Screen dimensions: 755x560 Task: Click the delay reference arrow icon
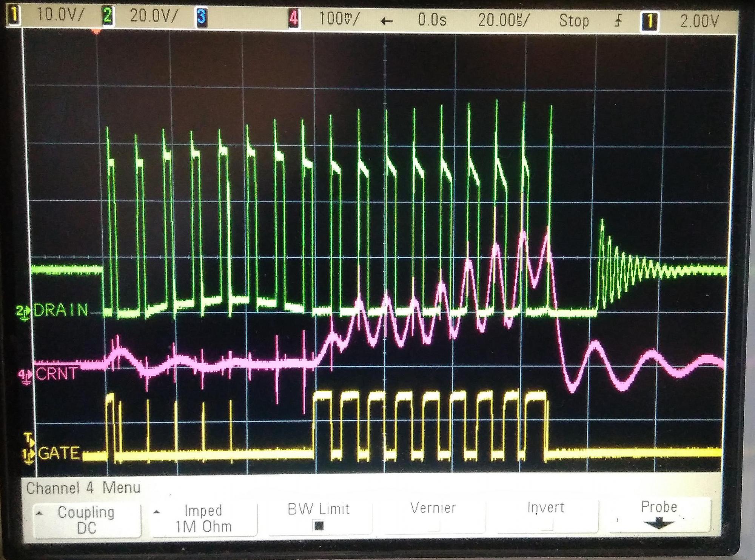387,21
